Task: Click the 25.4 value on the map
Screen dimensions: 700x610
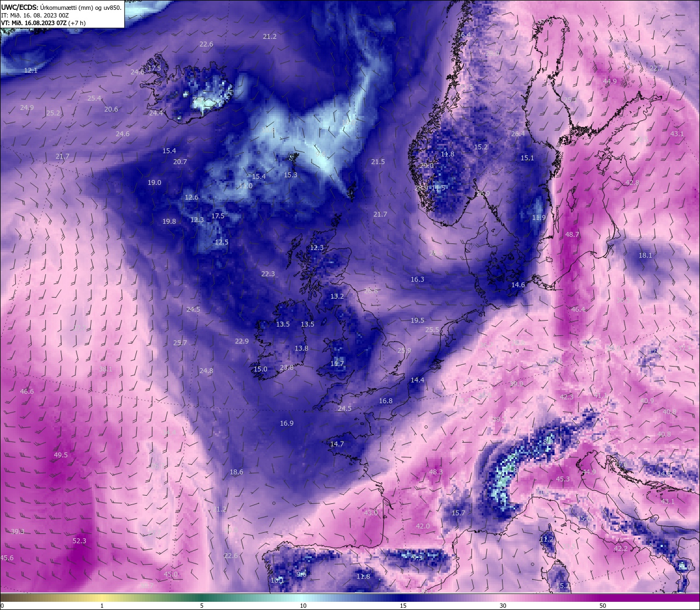Action: pyautogui.click(x=94, y=98)
